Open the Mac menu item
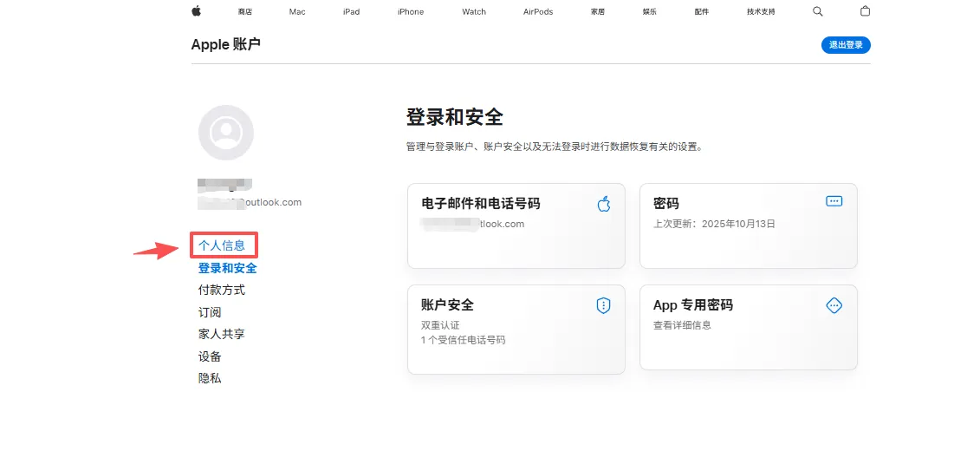This screenshot has height=464, width=980. coord(297,12)
